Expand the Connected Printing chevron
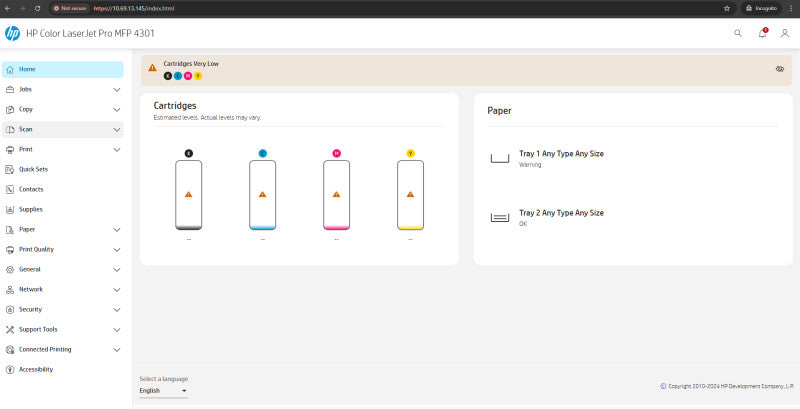 point(117,350)
